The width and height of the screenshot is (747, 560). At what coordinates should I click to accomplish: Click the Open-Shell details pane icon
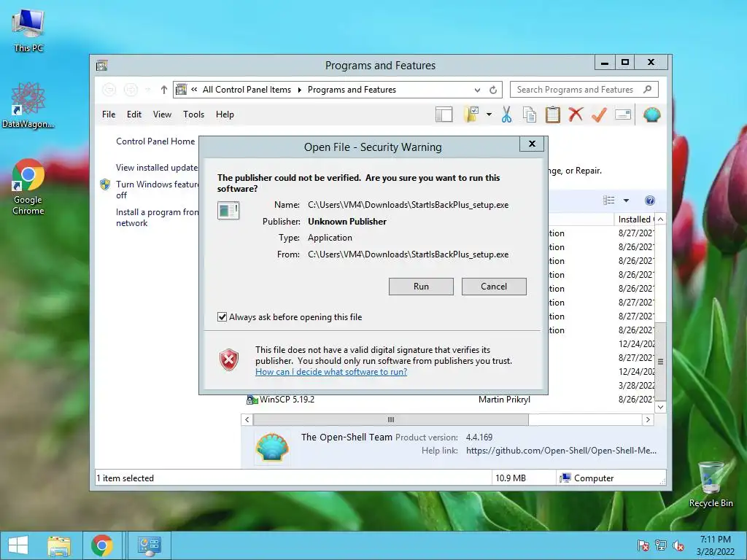(272, 447)
